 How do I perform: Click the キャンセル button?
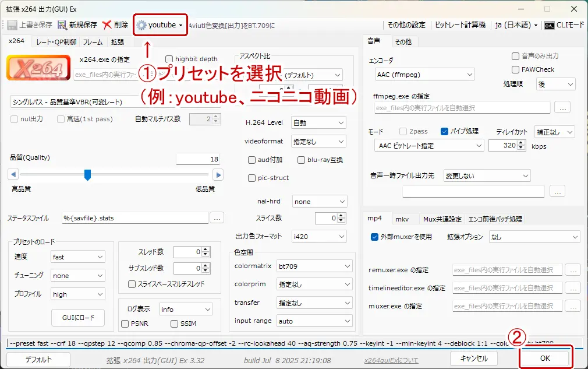pyautogui.click(x=474, y=359)
